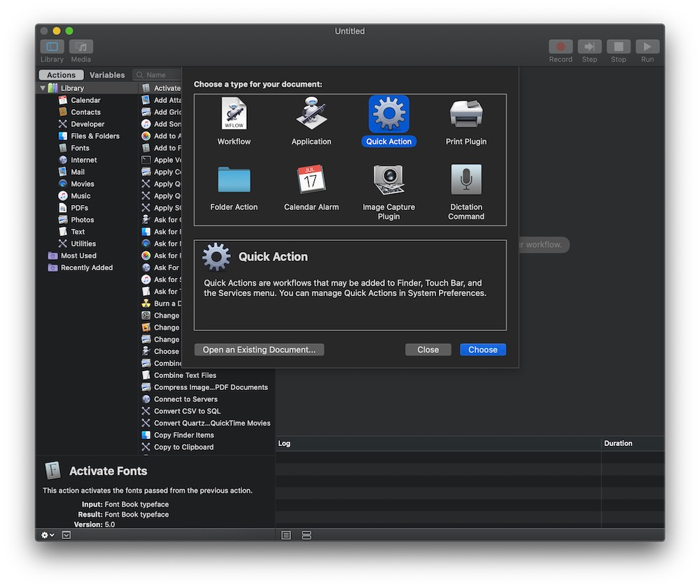
Task: Switch to the Variables tab
Action: 107,75
